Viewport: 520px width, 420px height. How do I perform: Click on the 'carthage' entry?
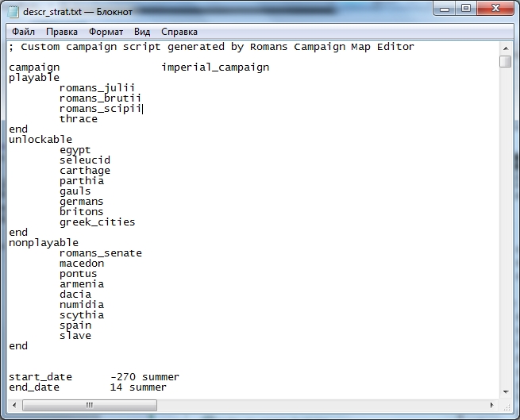tap(85, 171)
